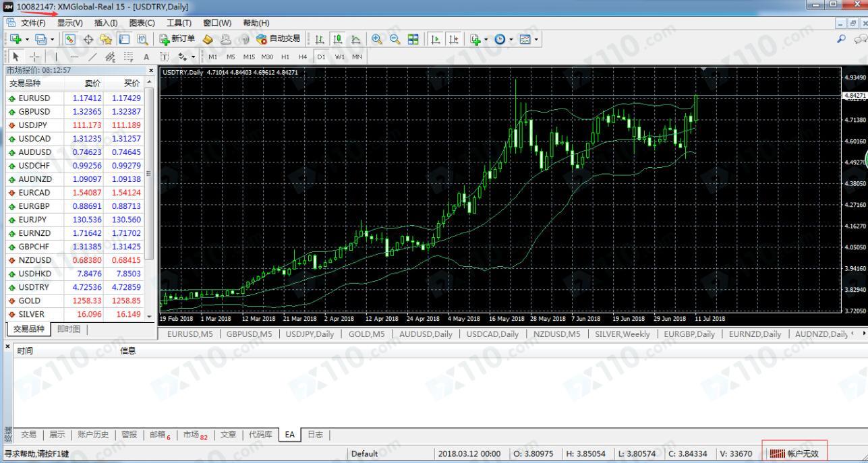
Task: Open the periodicity clock icon
Action: 500,39
